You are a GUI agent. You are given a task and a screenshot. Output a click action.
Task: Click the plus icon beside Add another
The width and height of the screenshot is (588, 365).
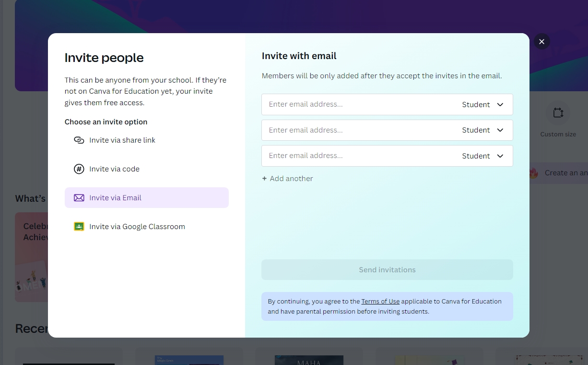264,179
